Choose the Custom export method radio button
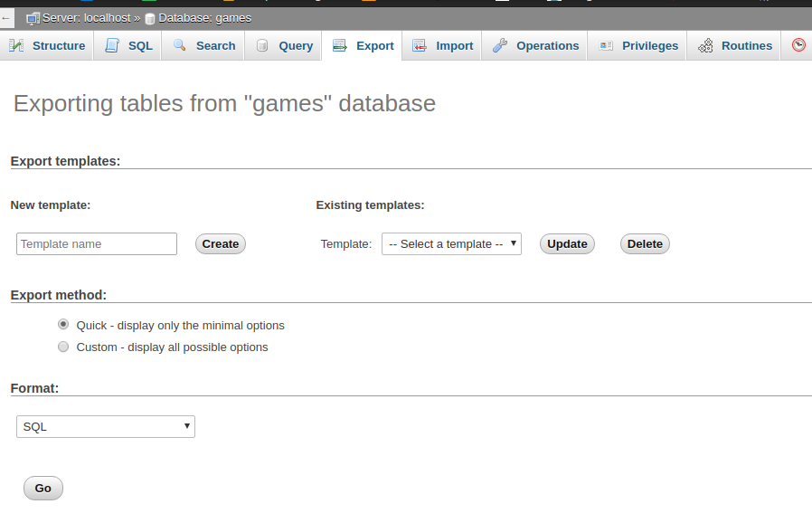Screen dimensions: 812x523 point(63,347)
